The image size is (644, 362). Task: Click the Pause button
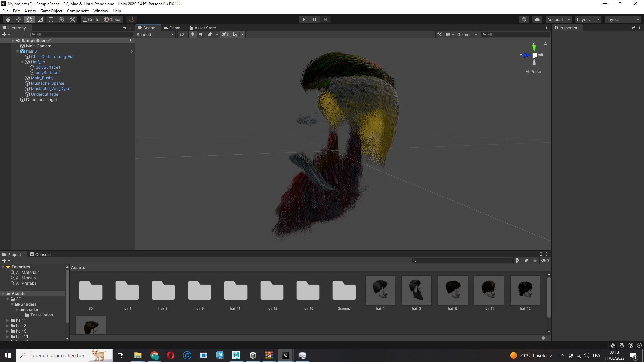point(314,19)
